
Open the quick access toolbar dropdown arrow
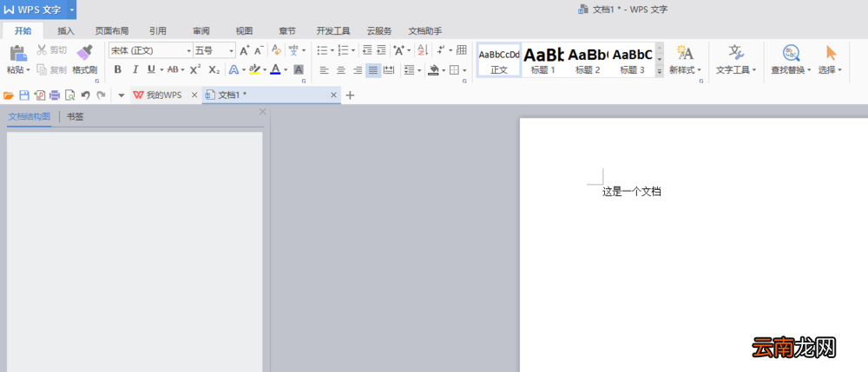point(122,95)
